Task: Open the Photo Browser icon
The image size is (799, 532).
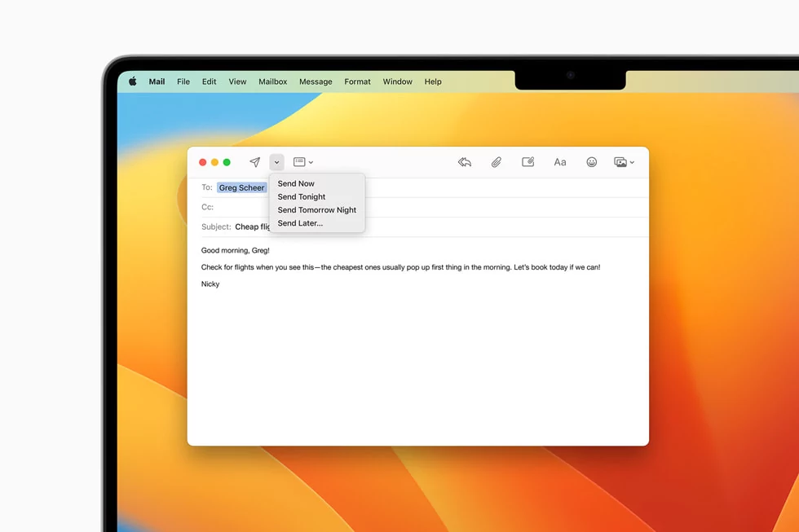Action: click(620, 162)
